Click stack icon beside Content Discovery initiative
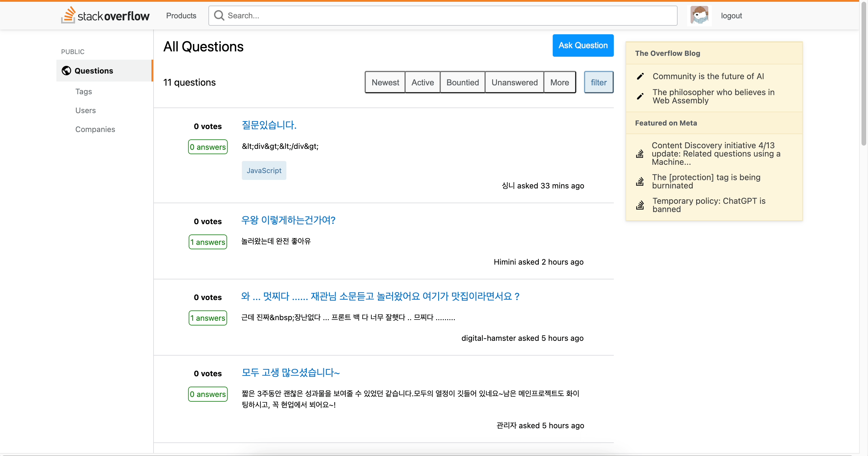This screenshot has width=868, height=456. point(639,154)
